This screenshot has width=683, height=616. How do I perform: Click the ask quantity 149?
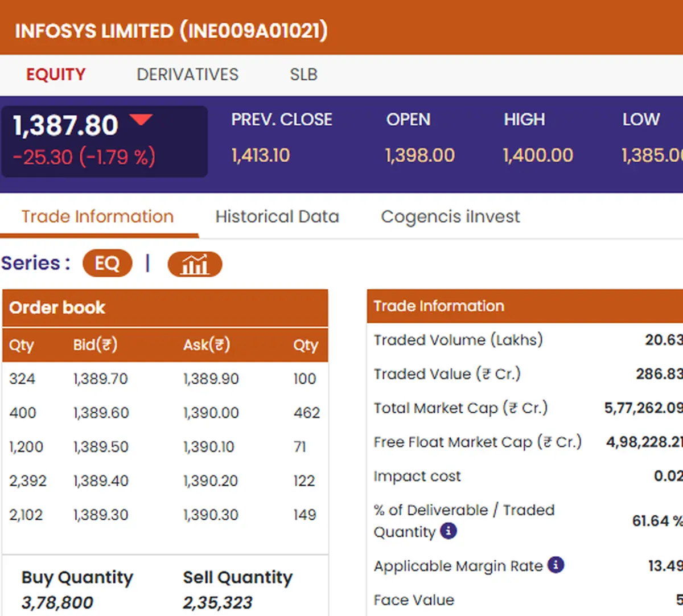click(x=305, y=515)
